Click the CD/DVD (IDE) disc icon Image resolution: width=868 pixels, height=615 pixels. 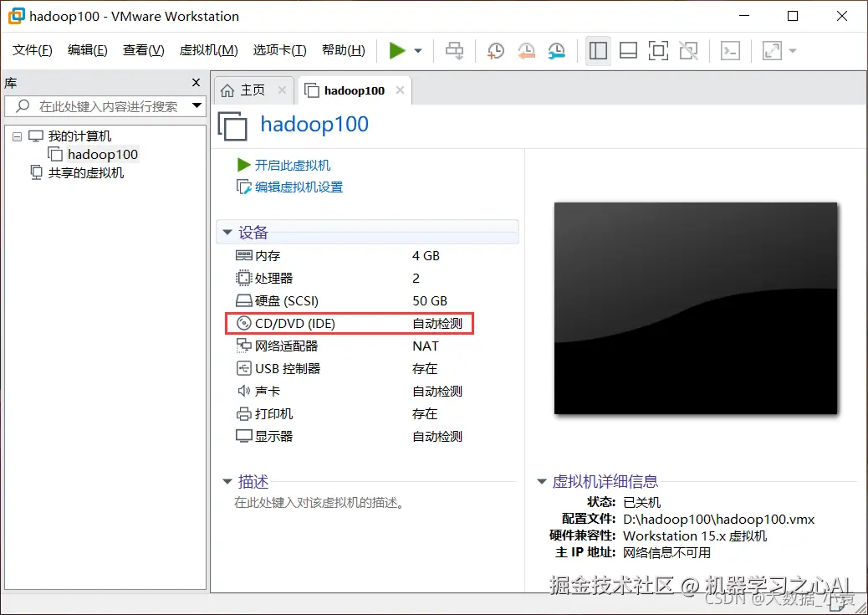243,323
